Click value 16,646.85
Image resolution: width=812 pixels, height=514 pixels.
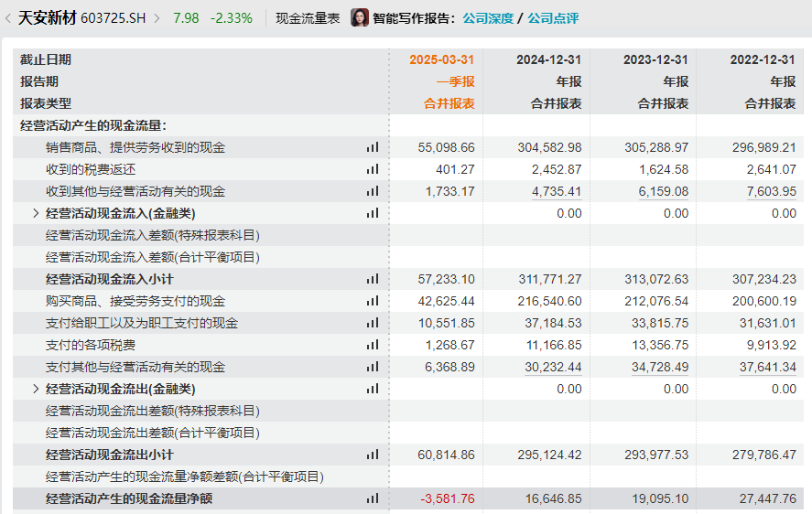click(554, 498)
